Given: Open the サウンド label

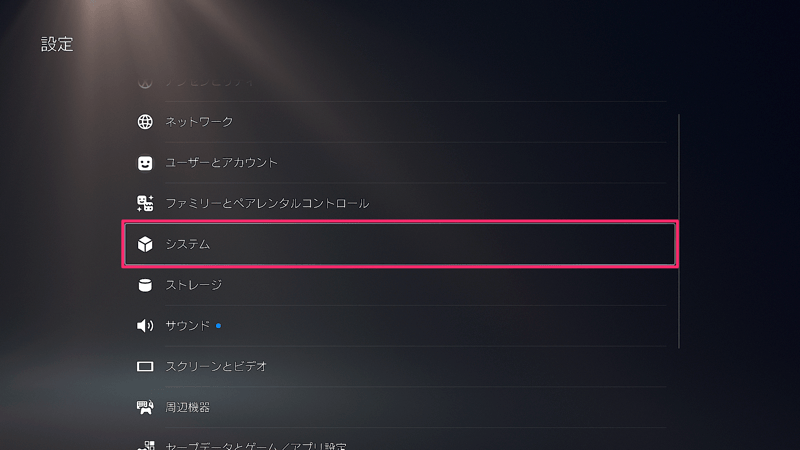Looking at the screenshot, I should tap(187, 325).
